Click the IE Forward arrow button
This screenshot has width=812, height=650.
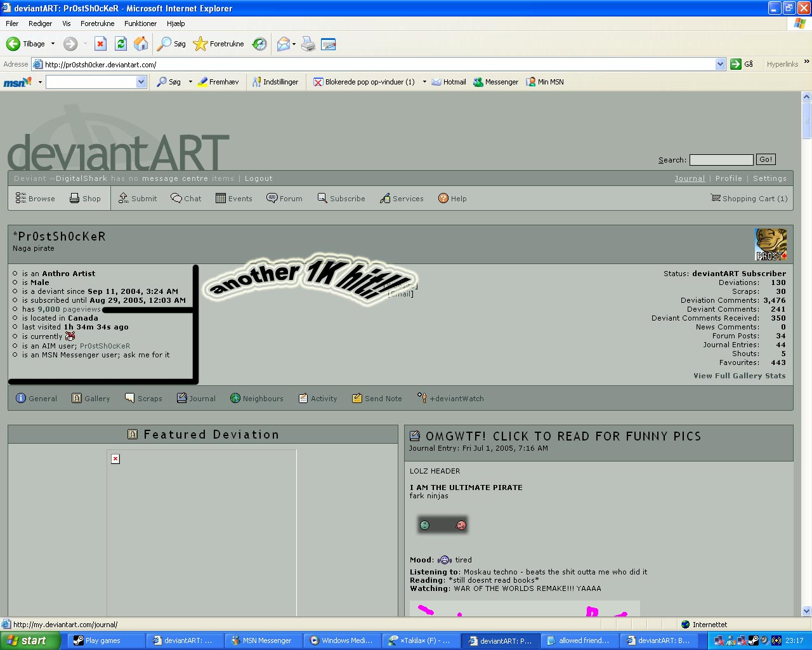coord(70,44)
